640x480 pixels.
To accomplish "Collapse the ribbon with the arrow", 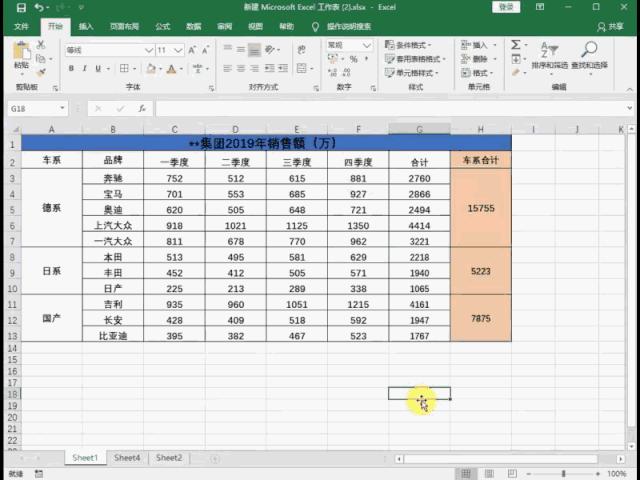I will [629, 89].
